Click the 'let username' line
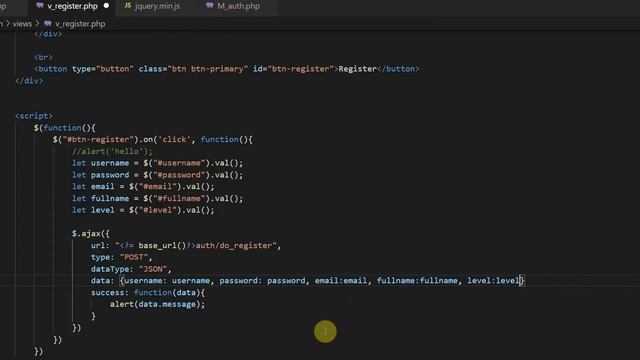 [157, 163]
